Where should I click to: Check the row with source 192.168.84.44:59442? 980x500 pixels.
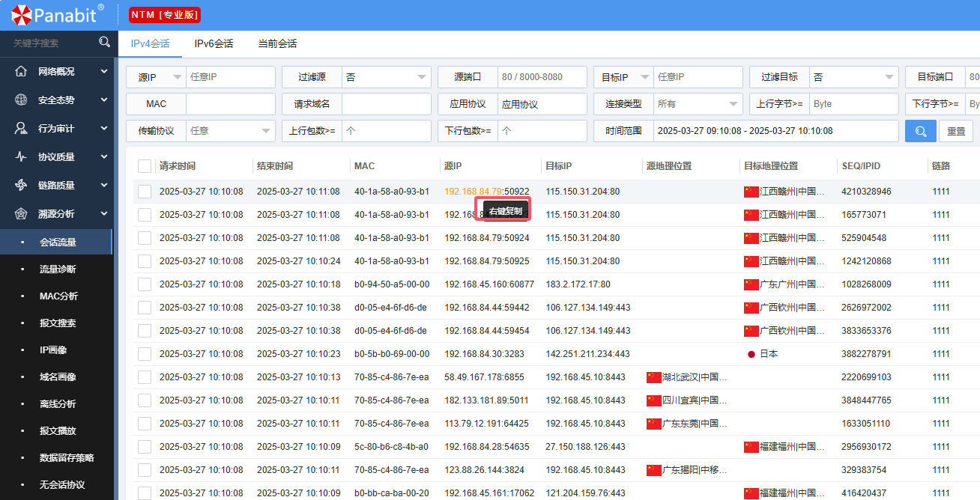[145, 308]
